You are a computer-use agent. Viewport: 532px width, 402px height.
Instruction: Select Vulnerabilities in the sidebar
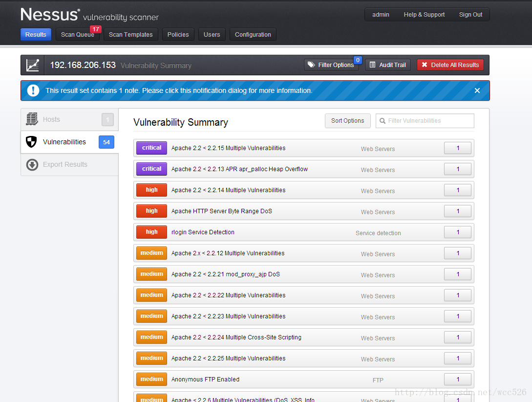(69, 142)
